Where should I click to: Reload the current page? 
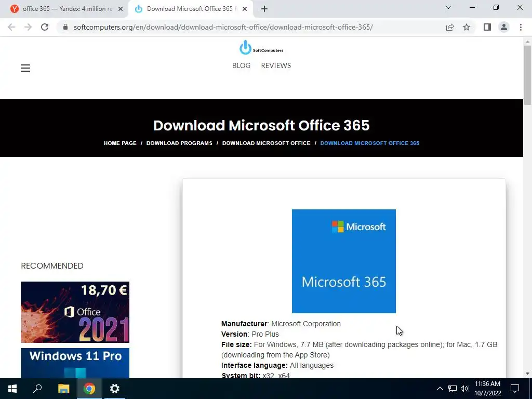45,27
